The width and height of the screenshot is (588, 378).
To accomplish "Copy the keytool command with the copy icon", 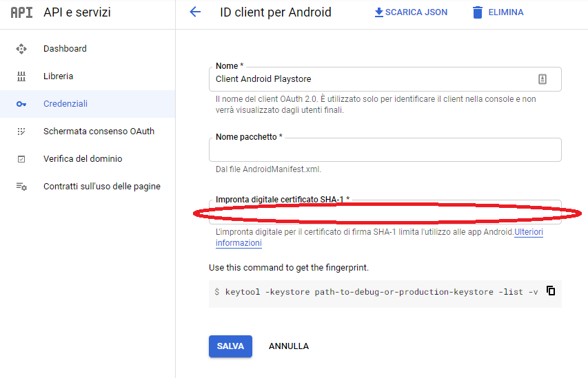I will (x=551, y=291).
